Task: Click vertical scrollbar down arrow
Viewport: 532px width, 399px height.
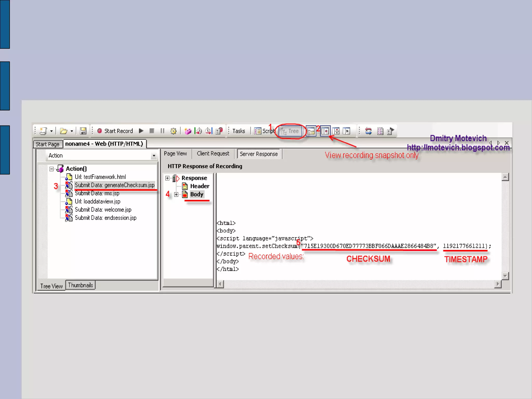Action: [505, 276]
